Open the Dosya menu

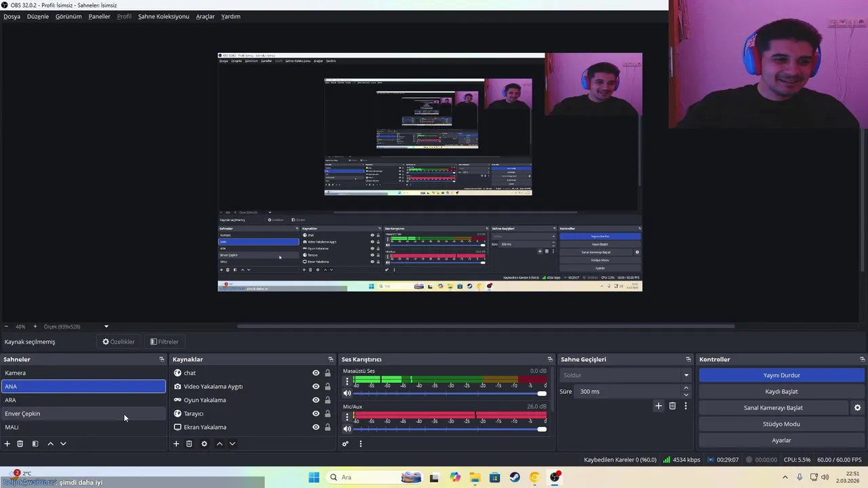tap(12, 16)
